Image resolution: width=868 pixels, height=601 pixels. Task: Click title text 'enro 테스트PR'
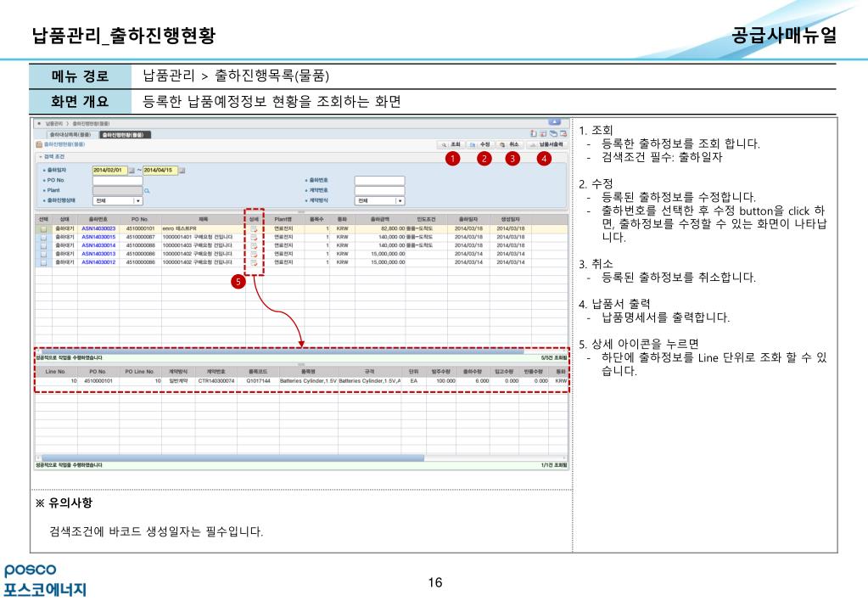pos(179,228)
